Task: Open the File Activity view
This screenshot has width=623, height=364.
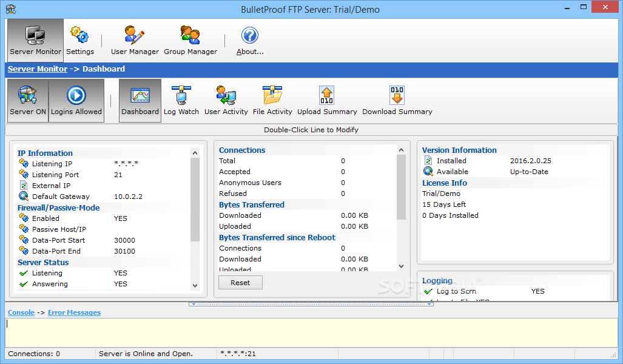Action: [272, 101]
